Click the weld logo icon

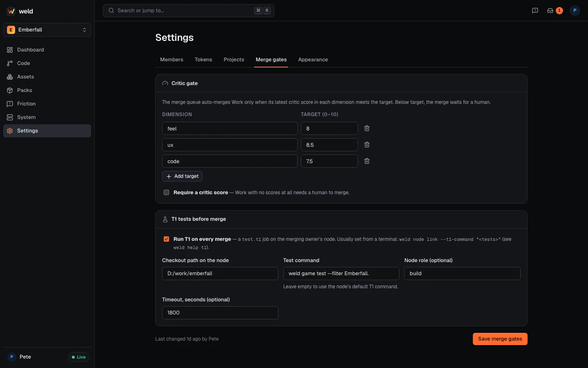pos(11,11)
